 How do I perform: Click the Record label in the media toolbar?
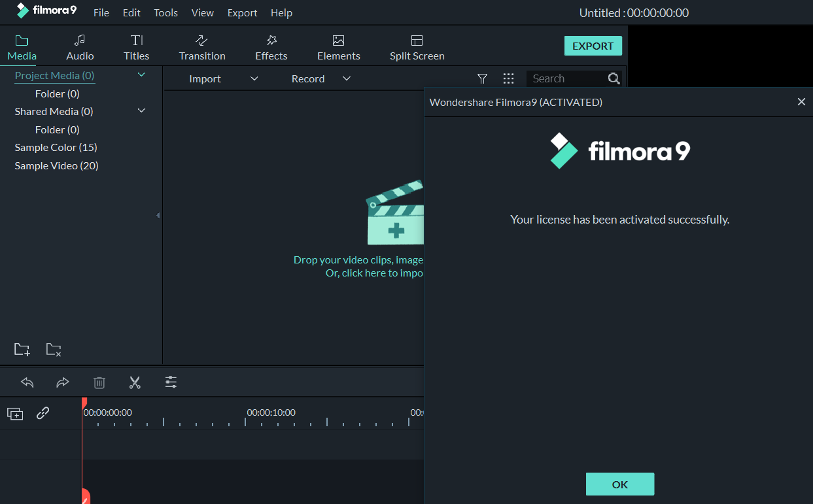[308, 79]
